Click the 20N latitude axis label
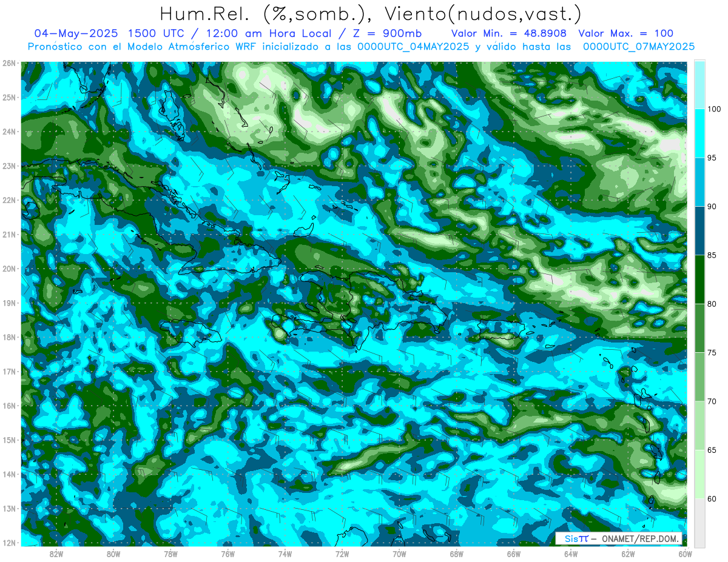The width and height of the screenshot is (728, 562). coord(8,269)
